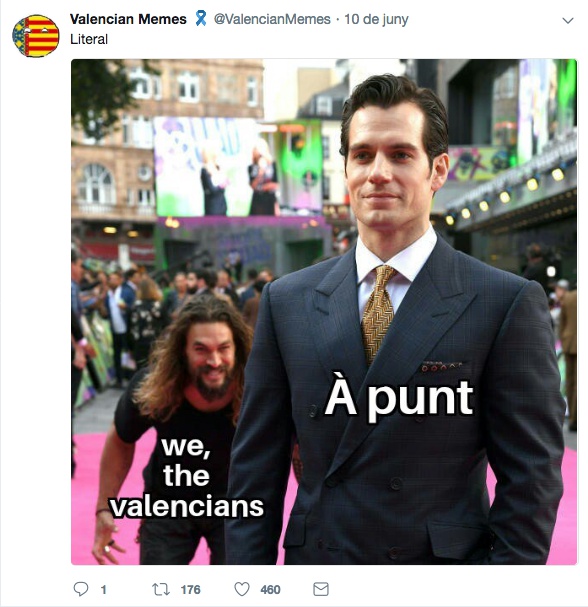
Task: Click the "À punt" caption in the meme
Action: pos(399,398)
